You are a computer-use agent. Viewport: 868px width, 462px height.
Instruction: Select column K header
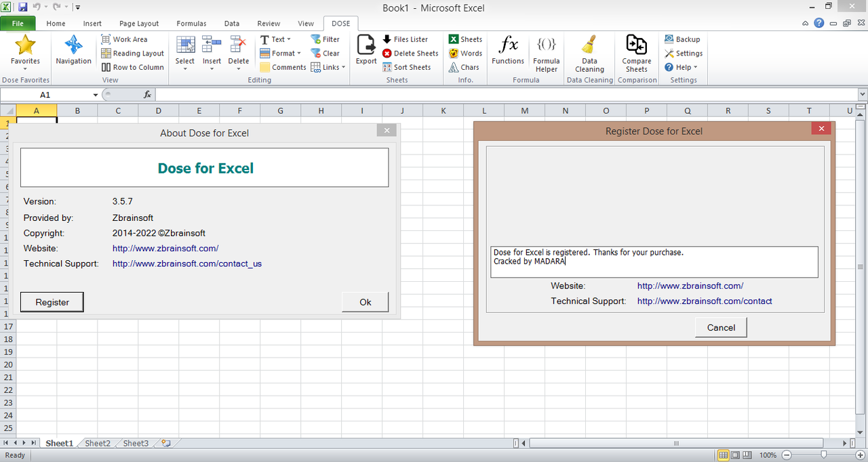(x=443, y=110)
